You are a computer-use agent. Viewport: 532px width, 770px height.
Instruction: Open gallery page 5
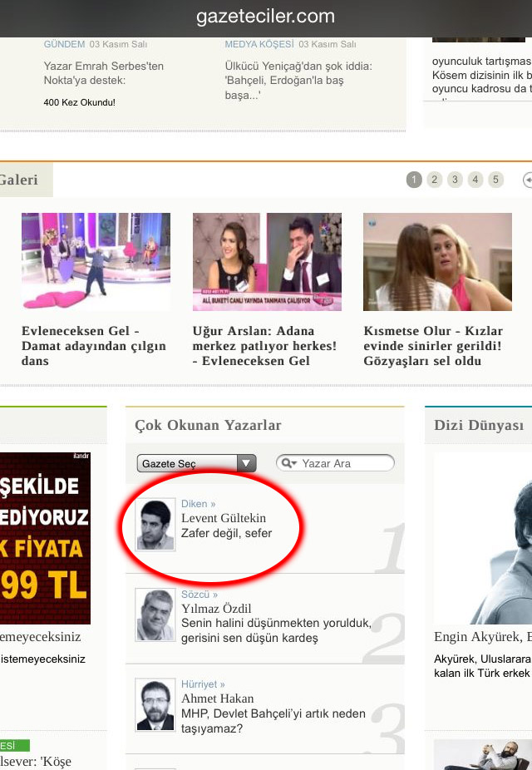[495, 180]
